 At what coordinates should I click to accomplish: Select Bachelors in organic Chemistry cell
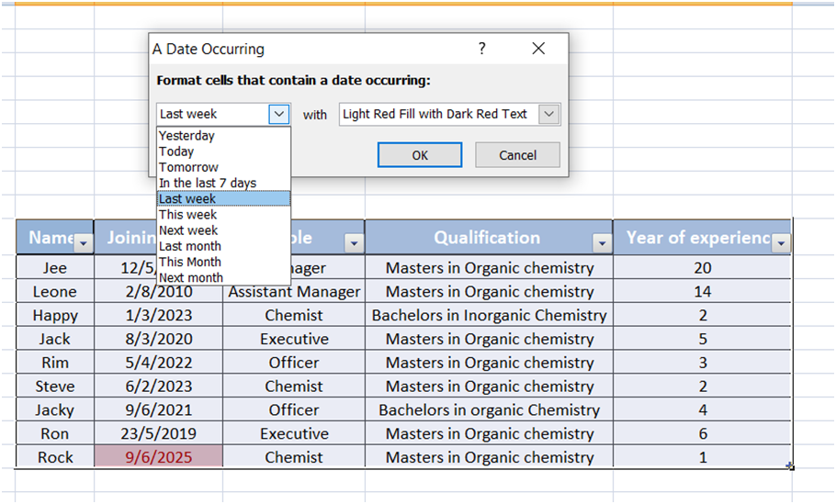pos(489,409)
